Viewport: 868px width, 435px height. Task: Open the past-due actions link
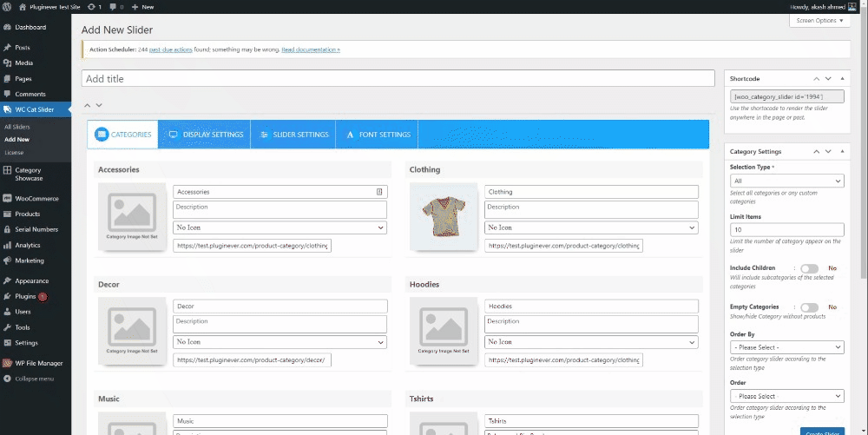click(x=170, y=49)
